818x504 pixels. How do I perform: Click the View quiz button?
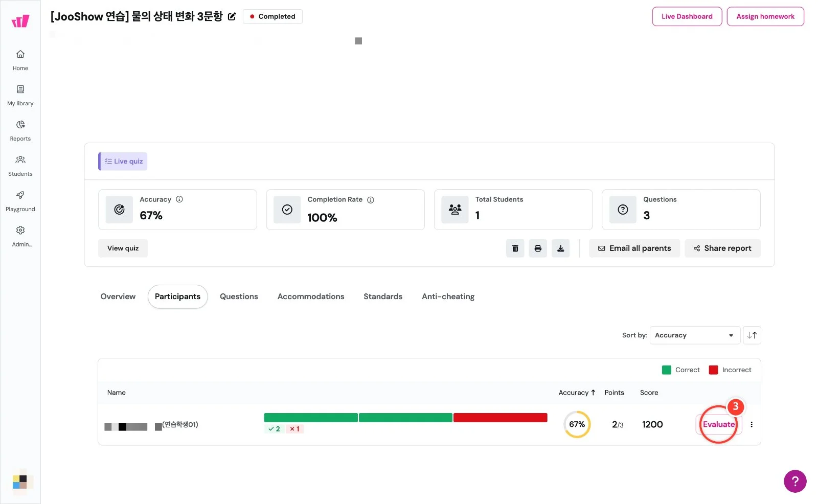pos(123,248)
